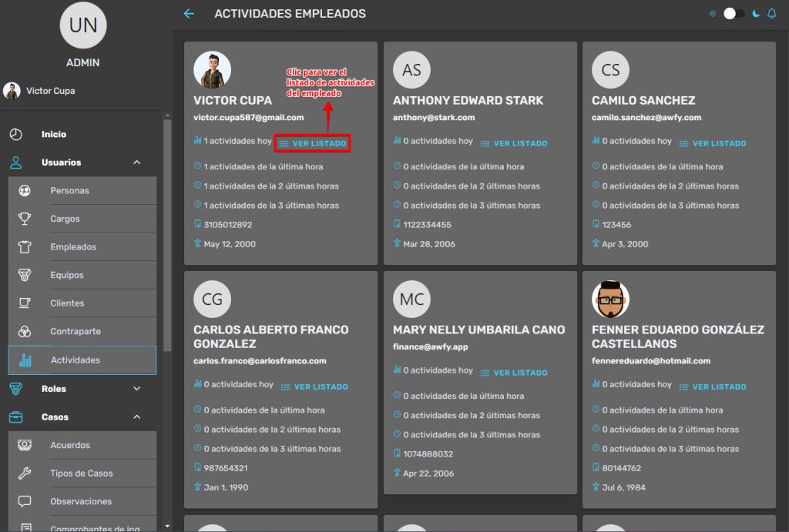View Victor Cupa's activity list via Ver Listado

click(313, 143)
